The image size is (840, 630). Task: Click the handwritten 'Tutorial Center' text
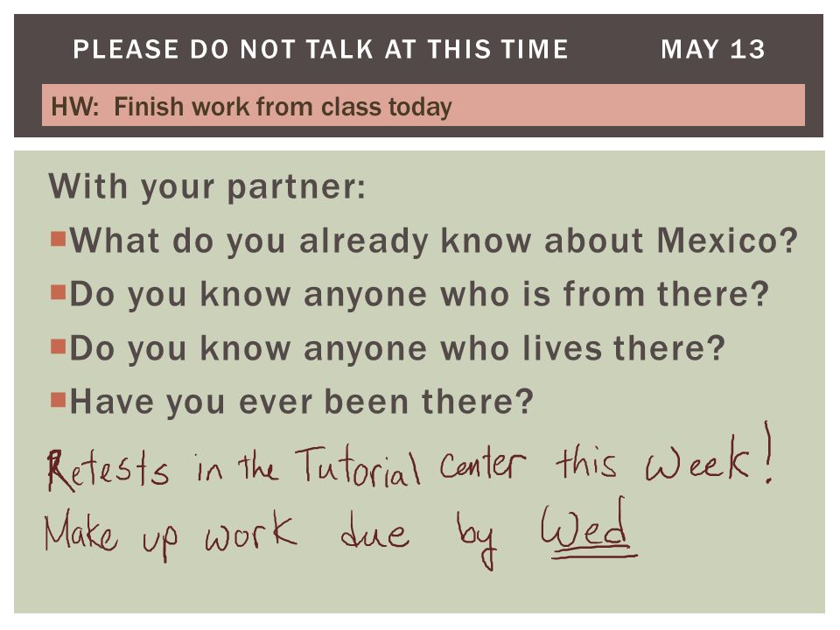pos(410,465)
